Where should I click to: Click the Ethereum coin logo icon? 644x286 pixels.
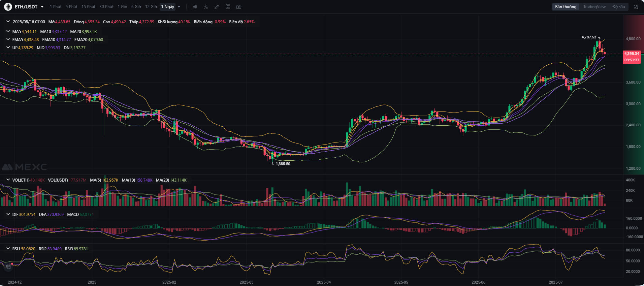[8, 7]
